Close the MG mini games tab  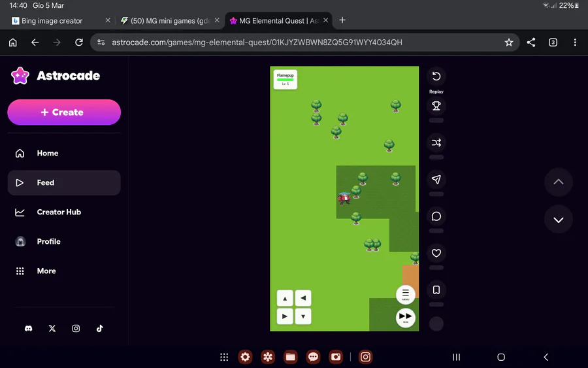[217, 20]
